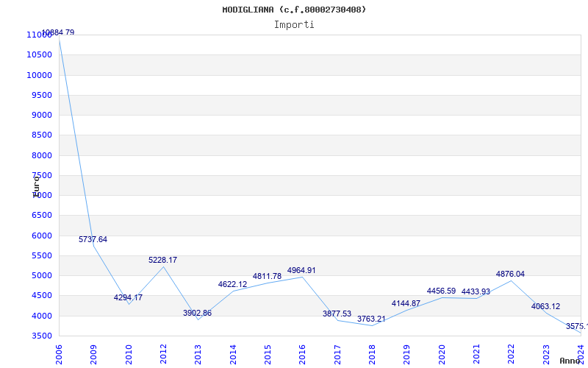The width and height of the screenshot is (588, 368).
Task: Click the x-axis year 2012
Action: (x=163, y=355)
